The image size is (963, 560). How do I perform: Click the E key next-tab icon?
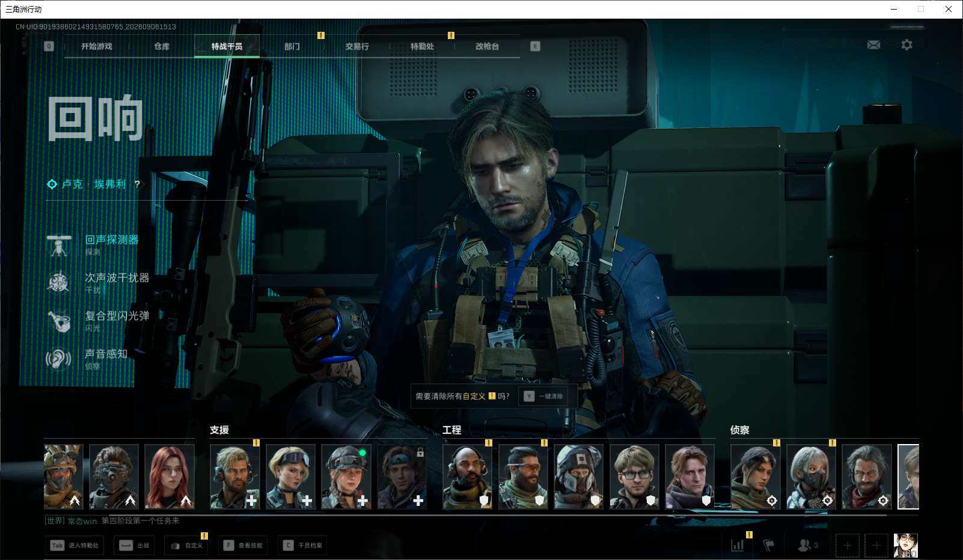535,46
